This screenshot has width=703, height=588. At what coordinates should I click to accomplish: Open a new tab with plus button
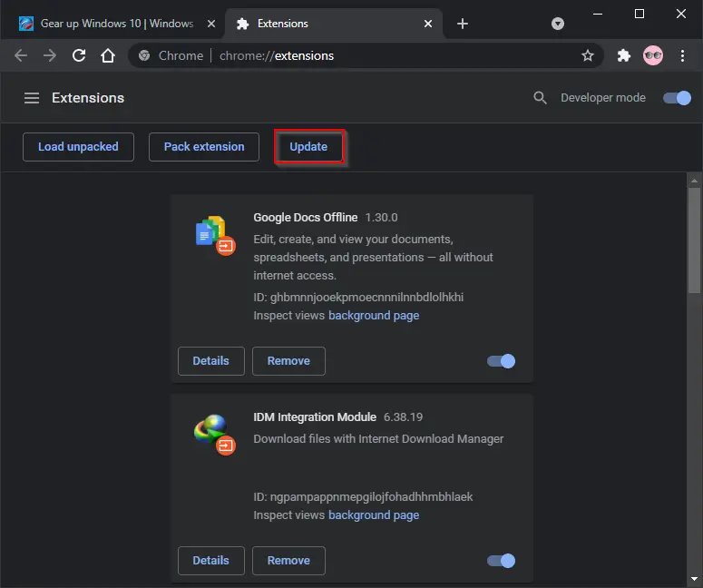pos(463,24)
